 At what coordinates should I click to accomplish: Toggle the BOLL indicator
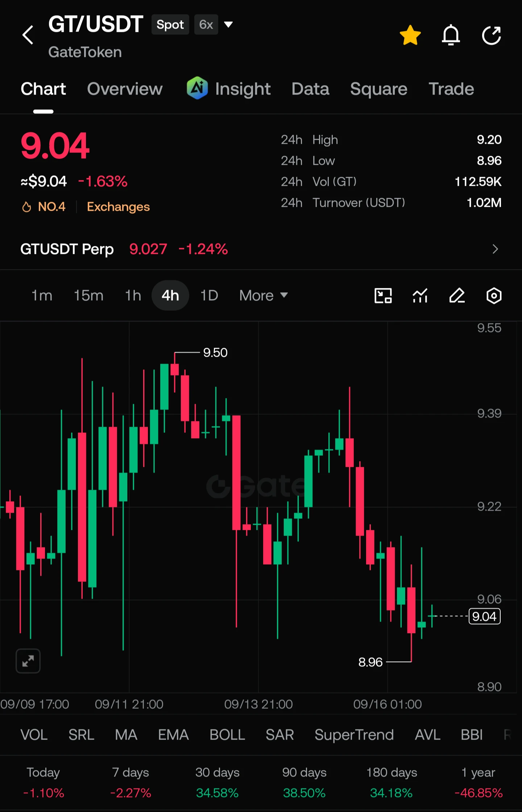[x=227, y=735]
